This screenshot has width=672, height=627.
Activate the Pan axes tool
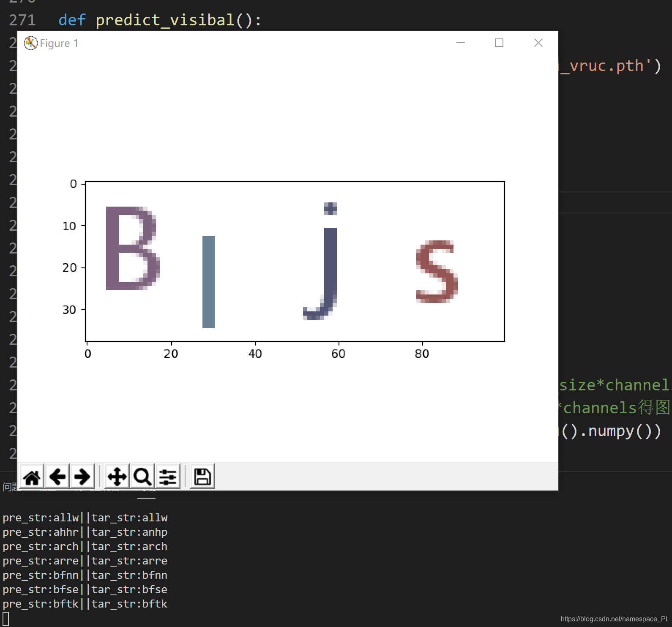(117, 477)
